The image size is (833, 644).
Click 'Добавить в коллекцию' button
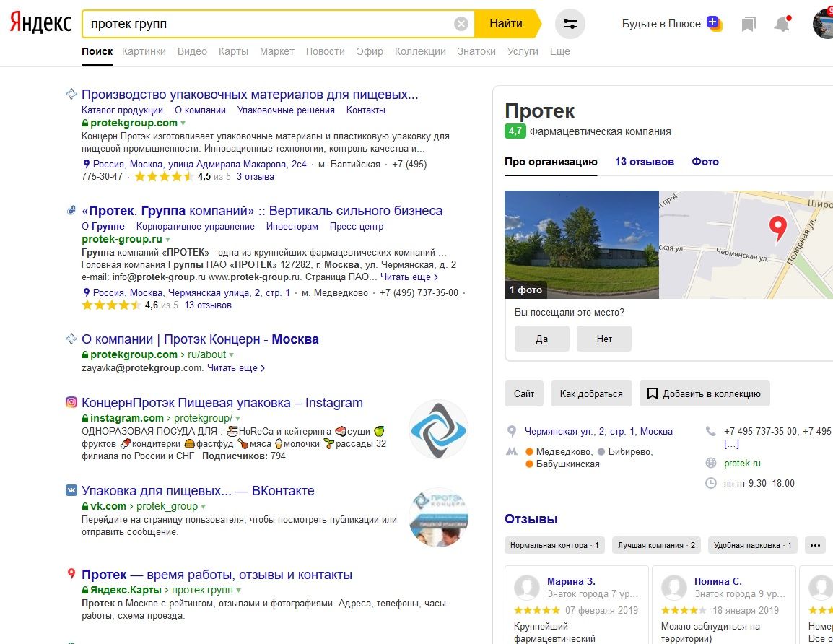pos(705,393)
